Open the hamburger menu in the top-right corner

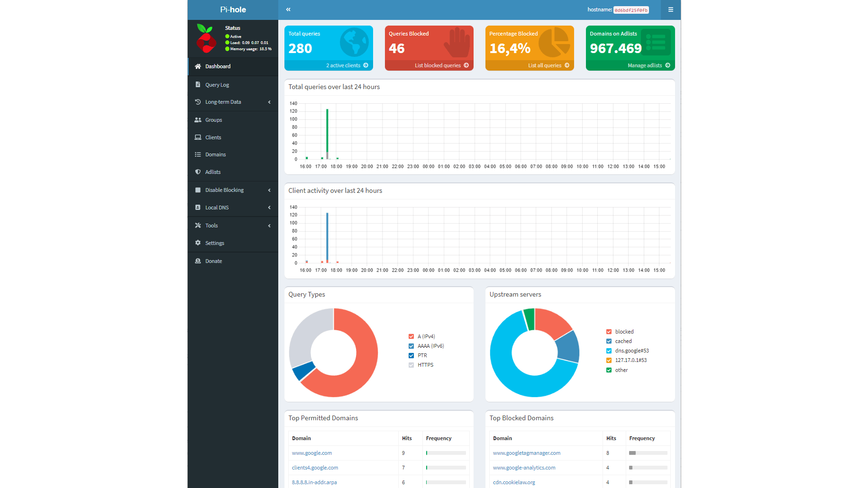670,9
